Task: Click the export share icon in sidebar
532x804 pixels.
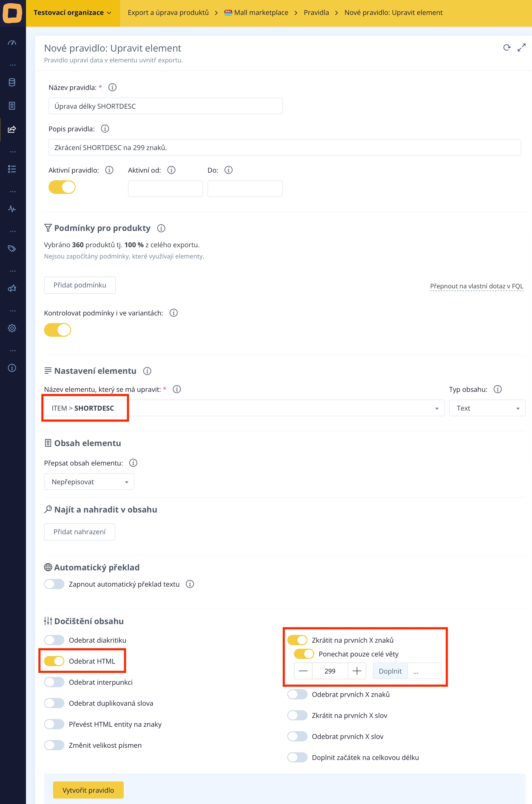Action: point(12,129)
